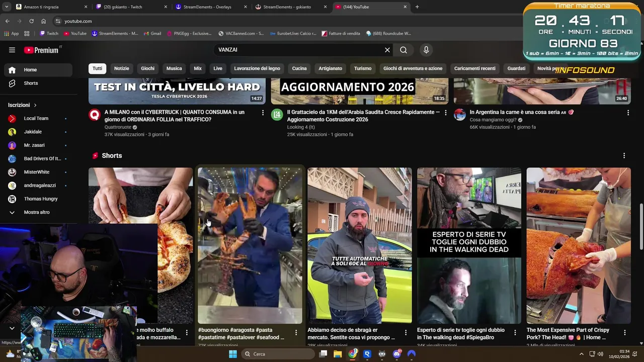Click the Windows taskbar Cerca search box
The image size is (644, 362).
pyautogui.click(x=278, y=354)
